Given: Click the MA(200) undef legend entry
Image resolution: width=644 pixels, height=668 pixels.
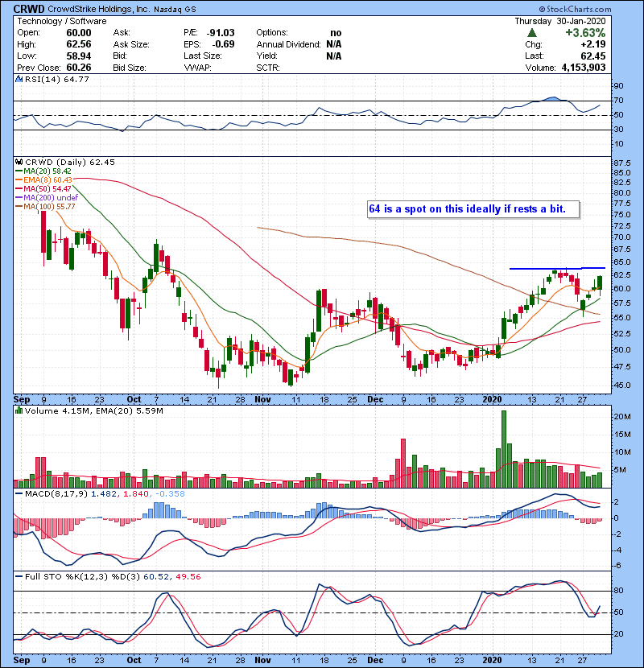Looking at the screenshot, I should point(47,198).
